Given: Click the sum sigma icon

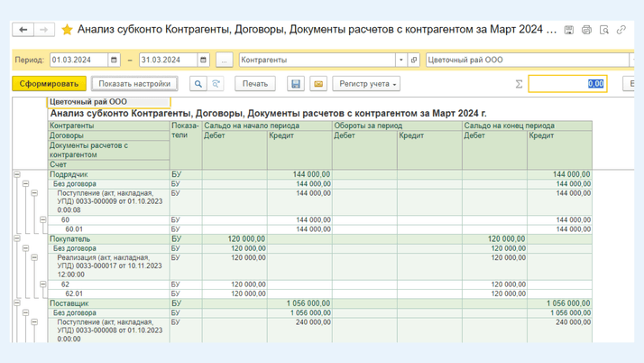Looking at the screenshot, I should (519, 84).
